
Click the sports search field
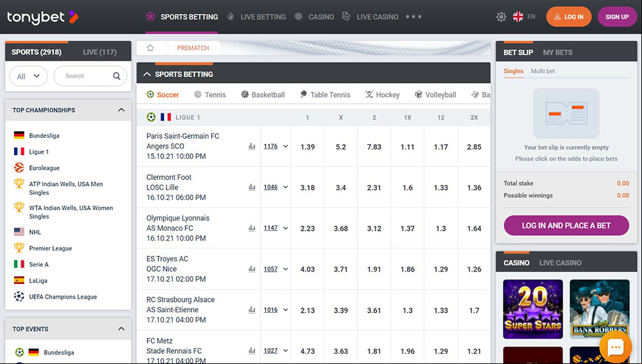pos(90,76)
